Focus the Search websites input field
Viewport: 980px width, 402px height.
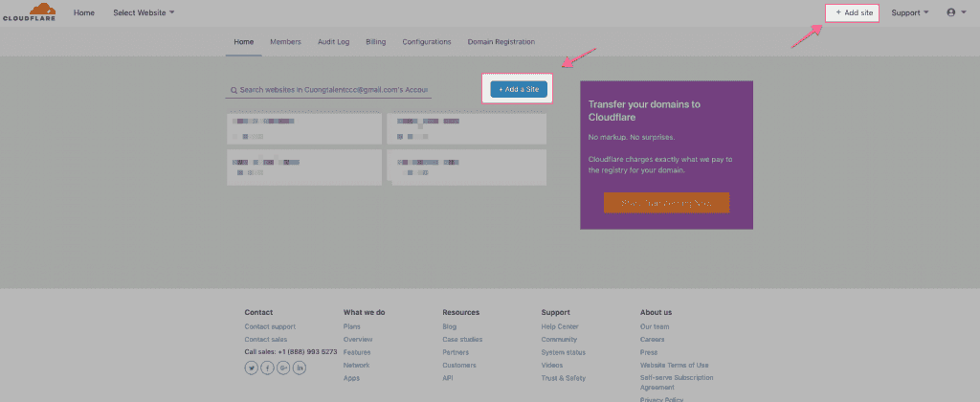[329, 90]
